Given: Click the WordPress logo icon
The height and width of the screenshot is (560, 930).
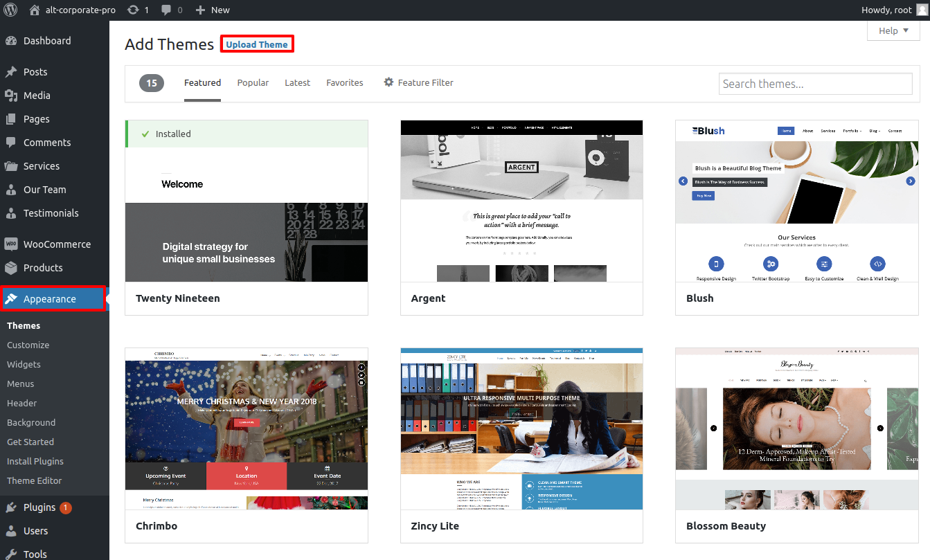Looking at the screenshot, I should click(x=10, y=10).
